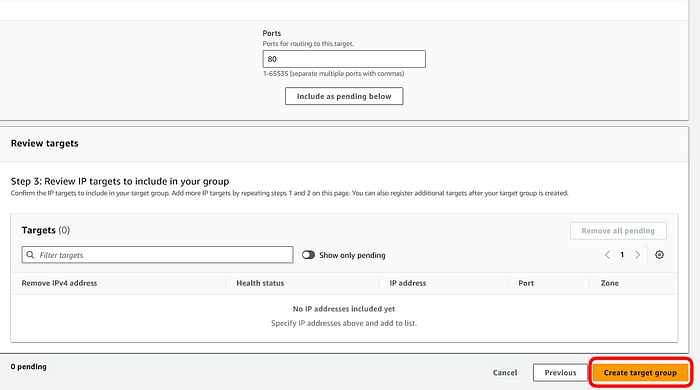Click the Health status column header
This screenshot has height=390, width=700.
[260, 283]
